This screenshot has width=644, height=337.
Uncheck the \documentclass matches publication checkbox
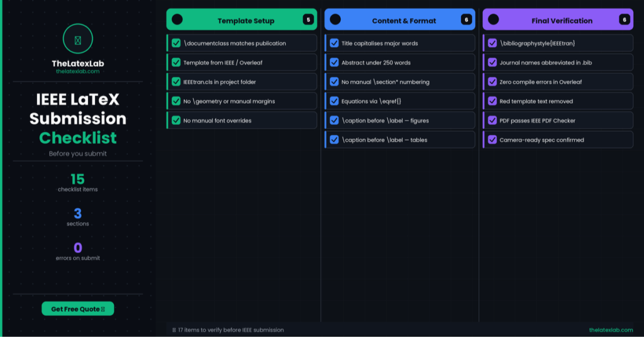[176, 43]
